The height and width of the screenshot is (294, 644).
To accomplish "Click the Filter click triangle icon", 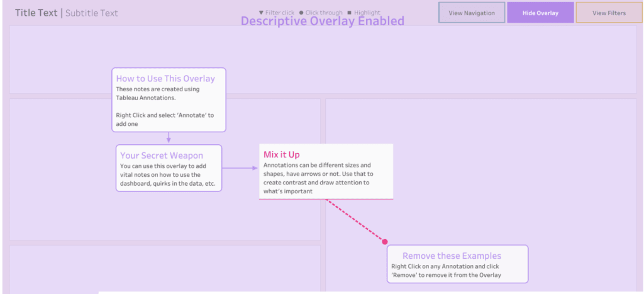I will click(x=262, y=13).
